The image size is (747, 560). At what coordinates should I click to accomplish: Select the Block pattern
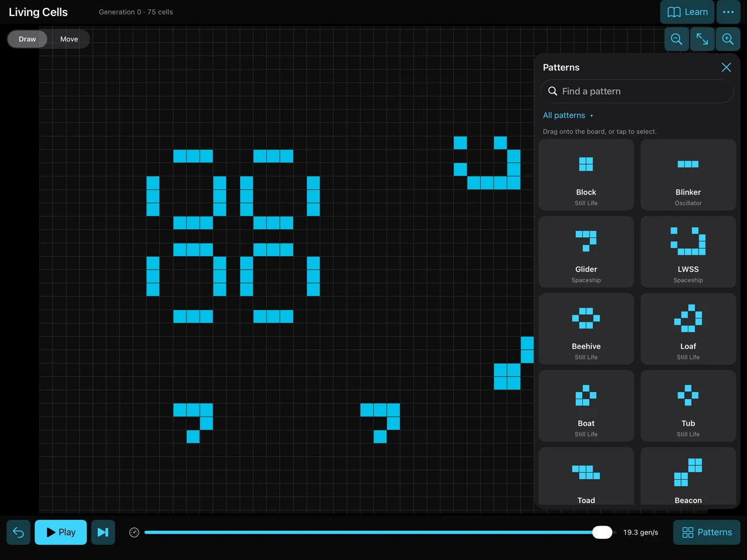click(586, 175)
